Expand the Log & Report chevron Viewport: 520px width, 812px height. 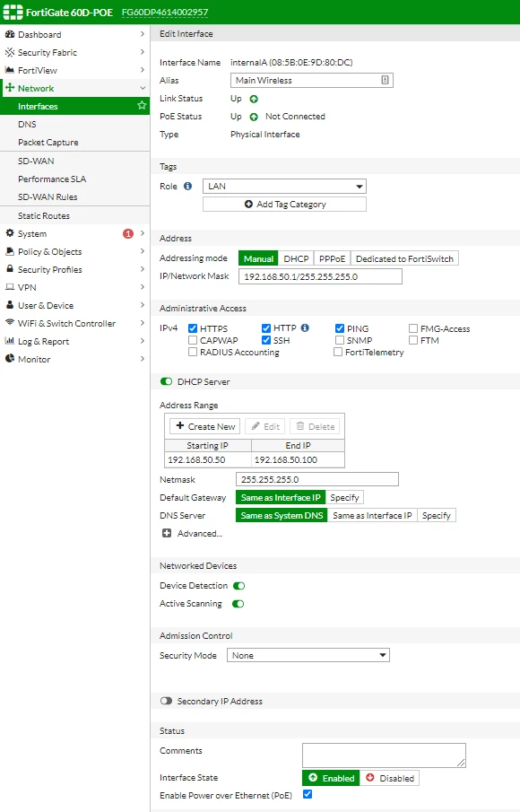point(143,341)
